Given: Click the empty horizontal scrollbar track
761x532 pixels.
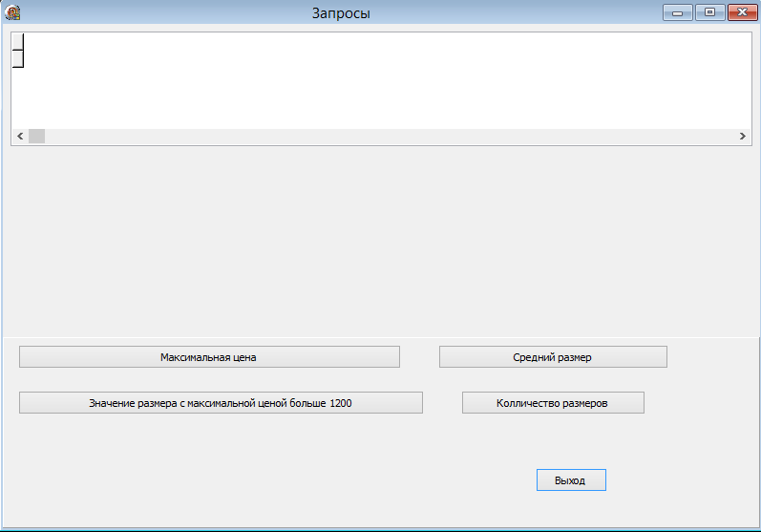Looking at the screenshot, I should [x=389, y=137].
